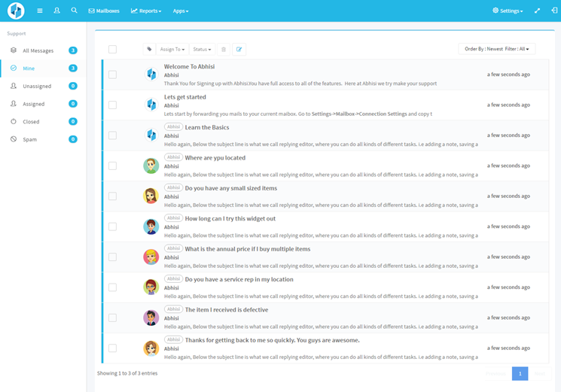This screenshot has width=561, height=392.
Task: Select Closed folder in sidebar
Action: coord(43,121)
